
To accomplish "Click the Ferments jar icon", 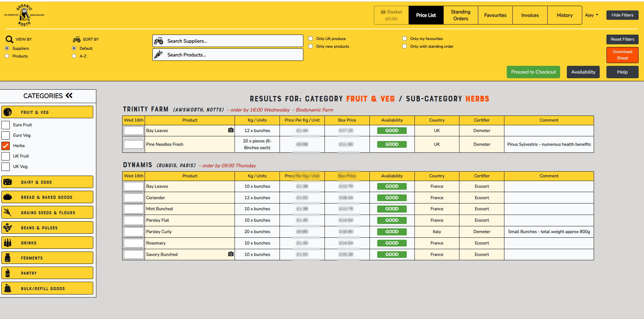I will click(8, 258).
